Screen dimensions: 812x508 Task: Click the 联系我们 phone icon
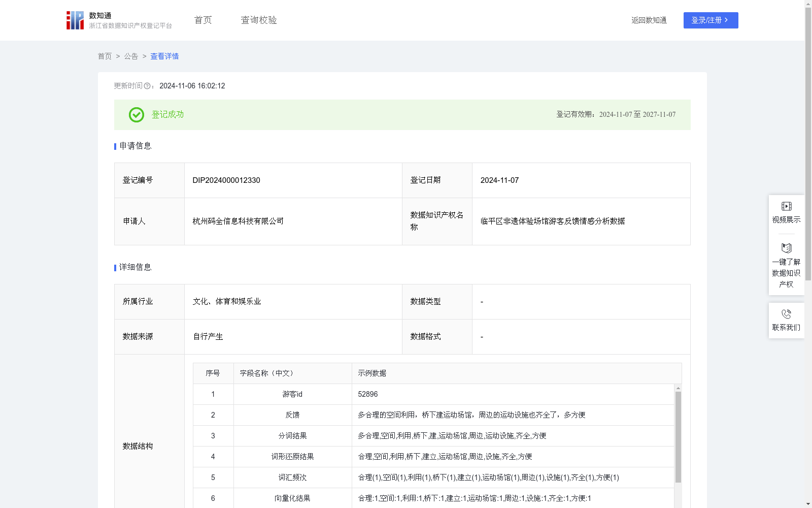click(x=786, y=314)
